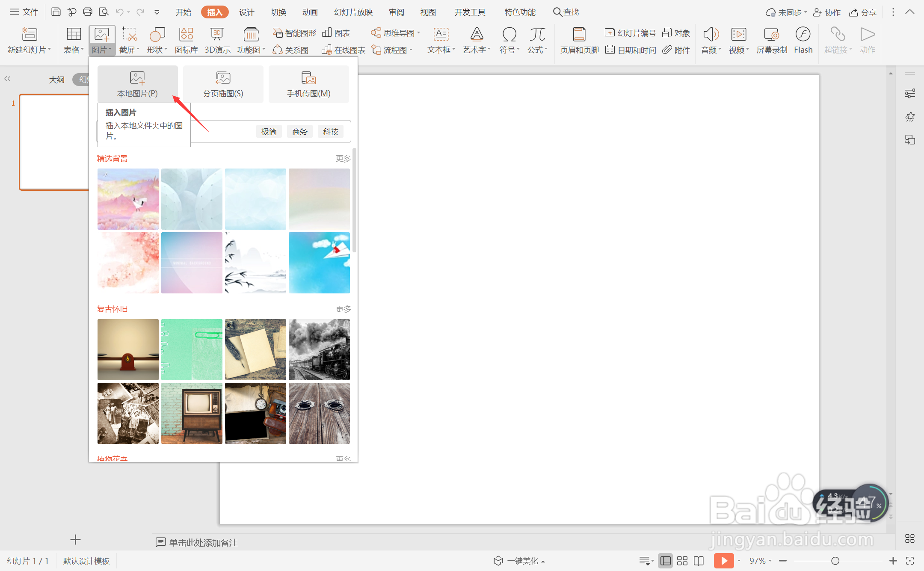
Task: Click the Undo arrow icon
Action: 119,12
